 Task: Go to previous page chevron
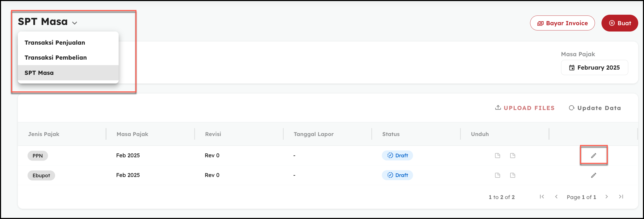click(x=556, y=197)
